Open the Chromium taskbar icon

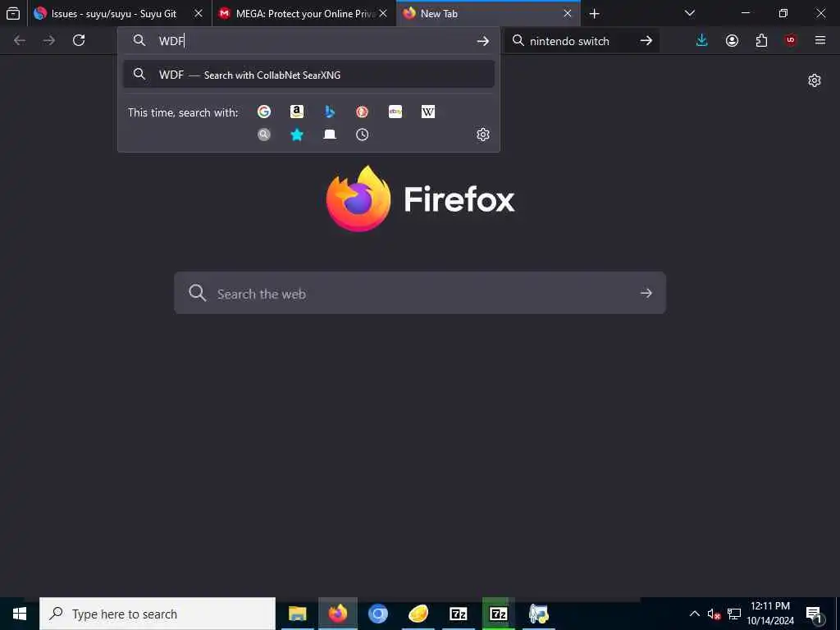point(377,614)
